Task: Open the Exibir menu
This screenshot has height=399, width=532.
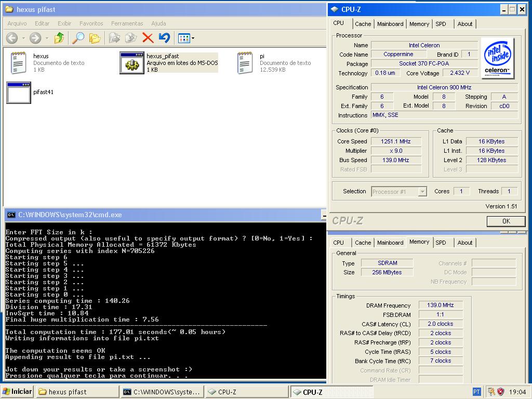Action: (x=64, y=23)
